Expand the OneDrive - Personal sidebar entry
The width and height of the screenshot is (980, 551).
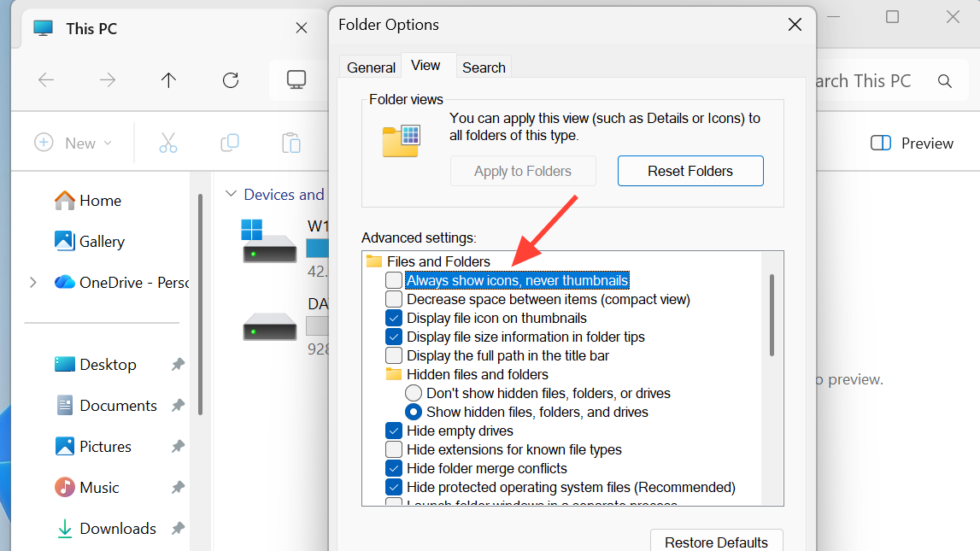coord(32,282)
